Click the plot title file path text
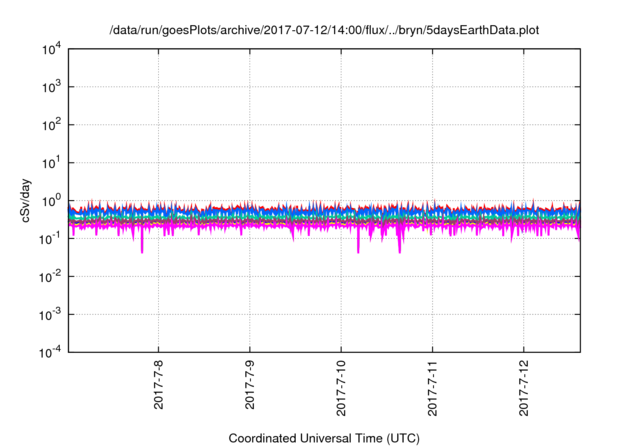The height and width of the screenshot is (448, 640). (x=324, y=31)
